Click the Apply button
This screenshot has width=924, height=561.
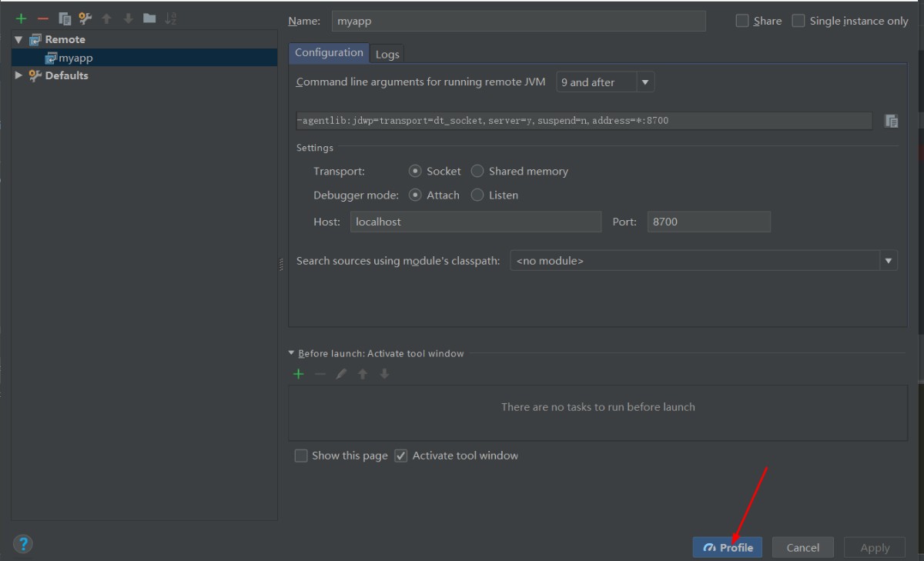click(x=875, y=547)
